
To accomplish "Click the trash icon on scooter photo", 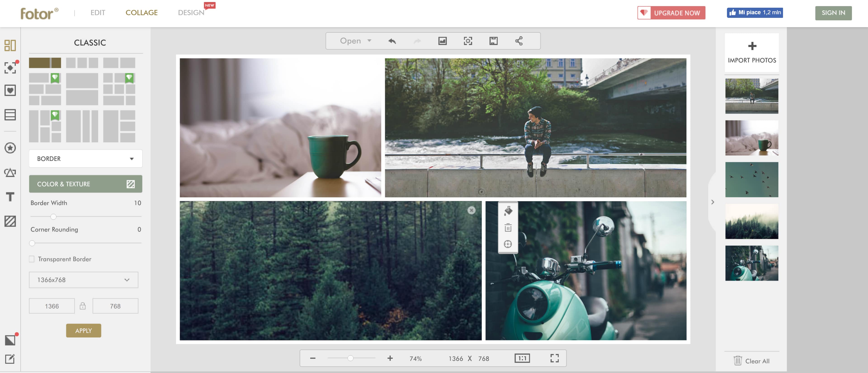I will pos(508,228).
